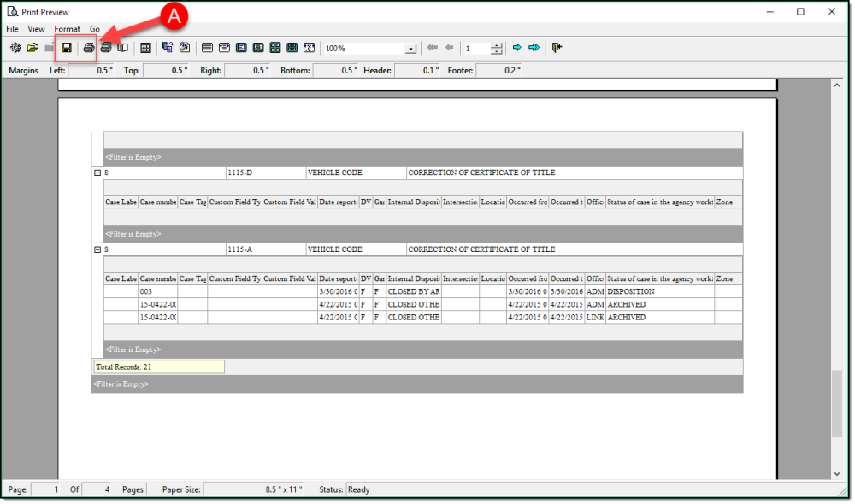Click the Page Setup book icon

[x=123, y=48]
